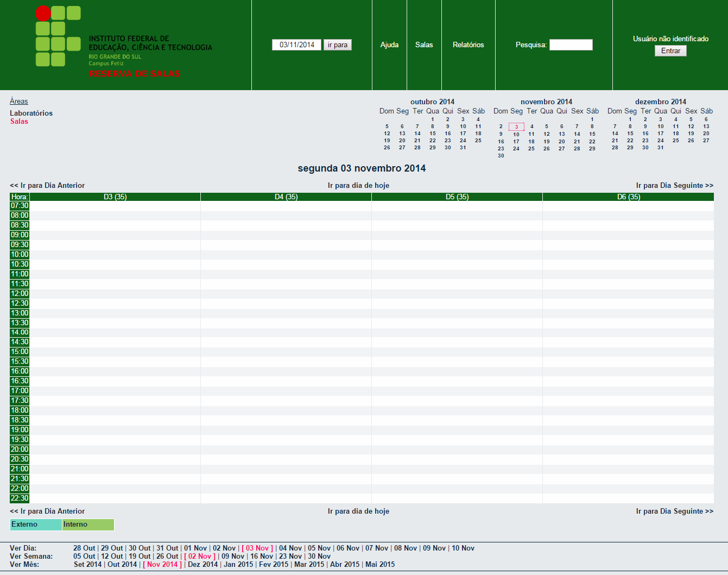Select day 15 in outubro calendar

433,134
